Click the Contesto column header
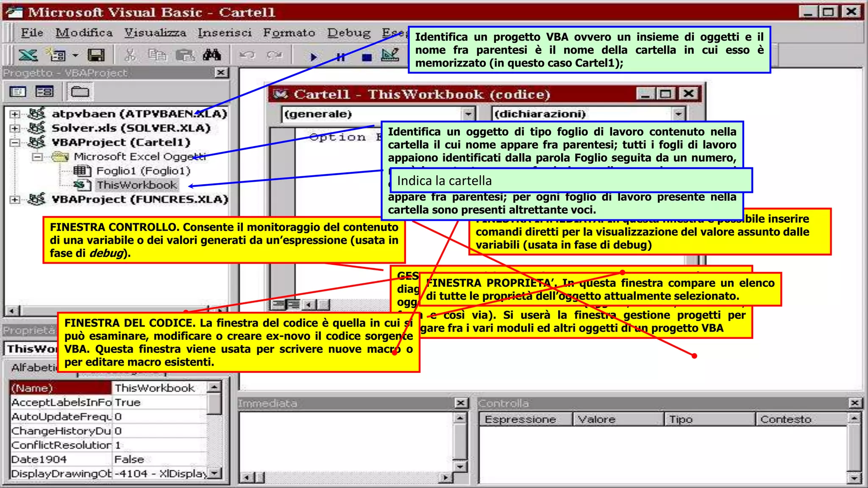 [801, 419]
